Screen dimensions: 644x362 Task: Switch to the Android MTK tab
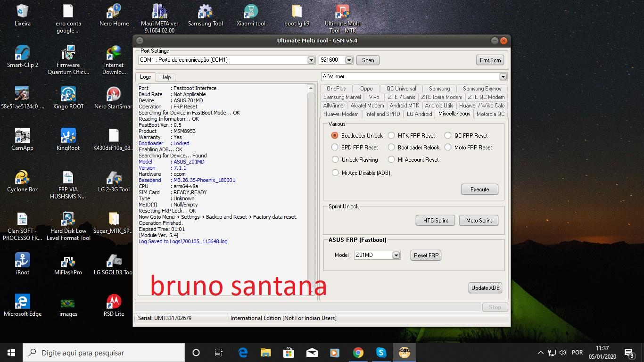pos(404,105)
